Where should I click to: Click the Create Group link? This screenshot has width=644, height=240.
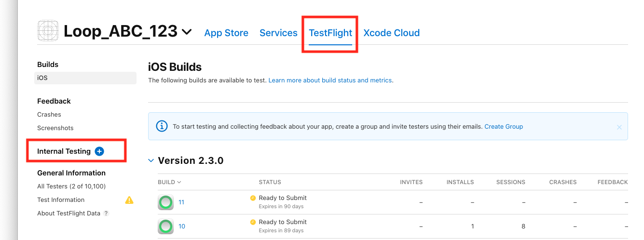(x=504, y=127)
